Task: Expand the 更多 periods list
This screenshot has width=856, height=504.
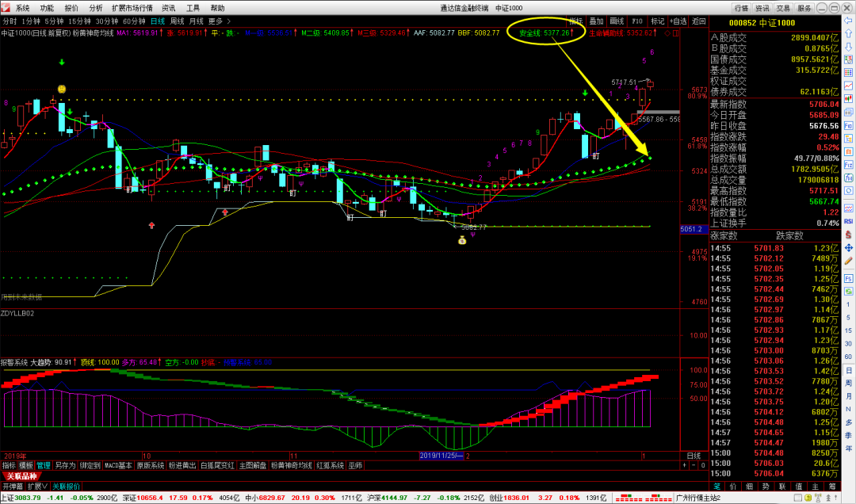Action: 219,21
